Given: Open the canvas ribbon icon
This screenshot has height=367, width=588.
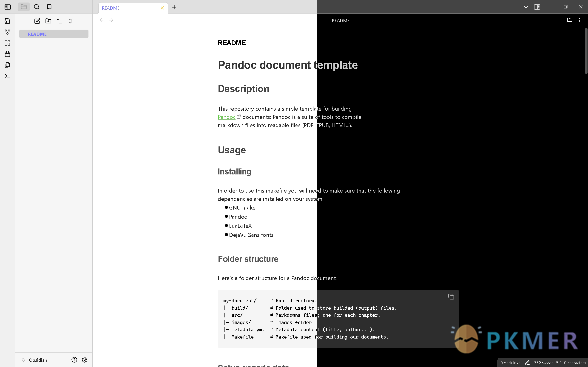Looking at the screenshot, I should coord(8,43).
